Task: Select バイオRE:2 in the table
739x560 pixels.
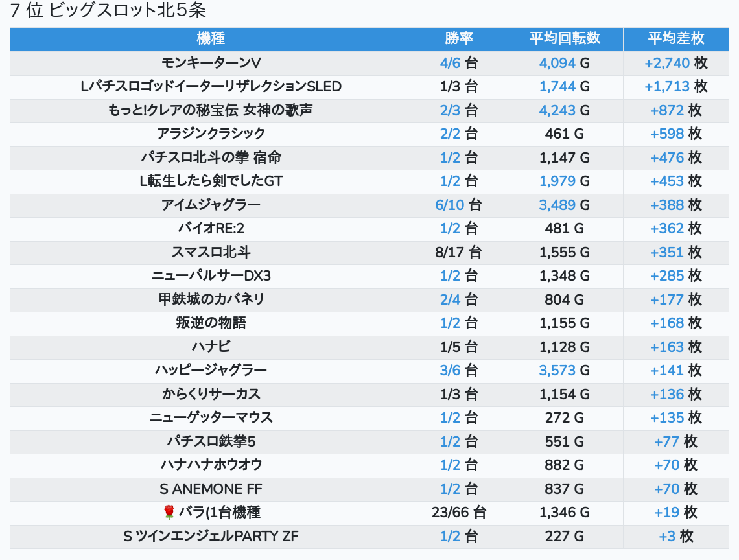Action: click(211, 229)
